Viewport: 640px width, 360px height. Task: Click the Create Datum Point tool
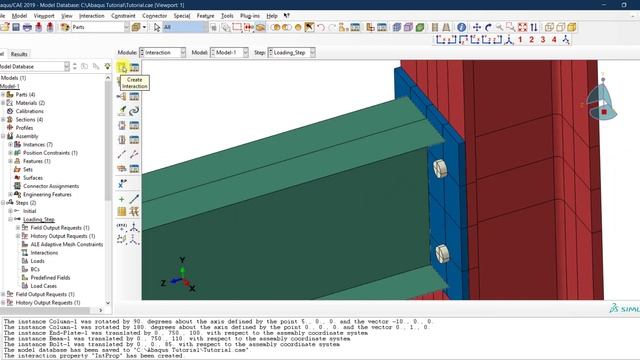coord(122,199)
